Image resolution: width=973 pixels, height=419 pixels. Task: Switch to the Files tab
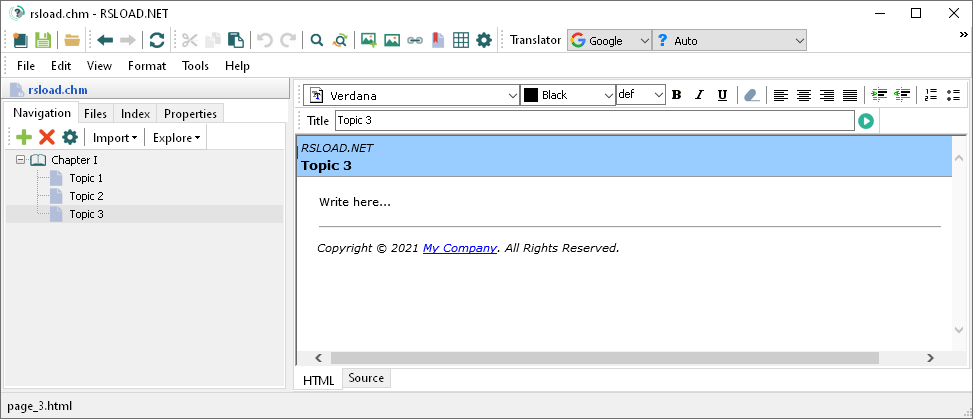[x=96, y=114]
